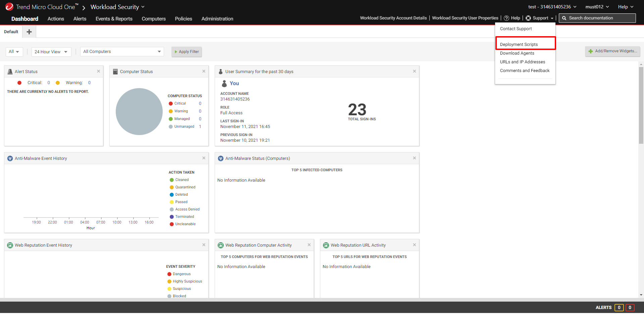Click the Web Reputation Event History globe icon

tap(10, 245)
